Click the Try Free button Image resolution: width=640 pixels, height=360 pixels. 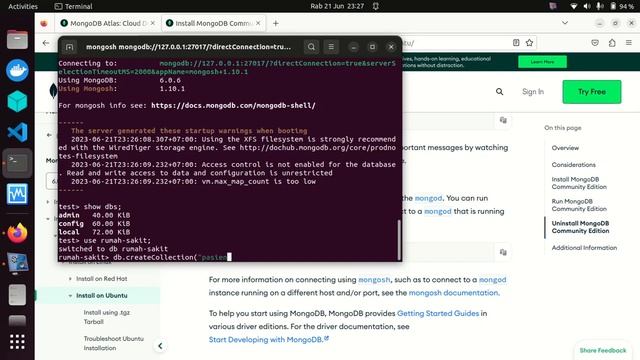592,92
